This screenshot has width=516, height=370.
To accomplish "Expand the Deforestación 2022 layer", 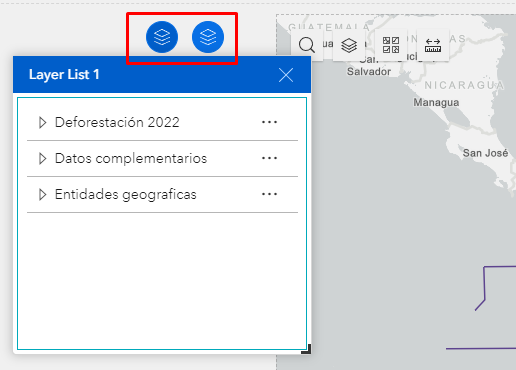I will (x=42, y=122).
